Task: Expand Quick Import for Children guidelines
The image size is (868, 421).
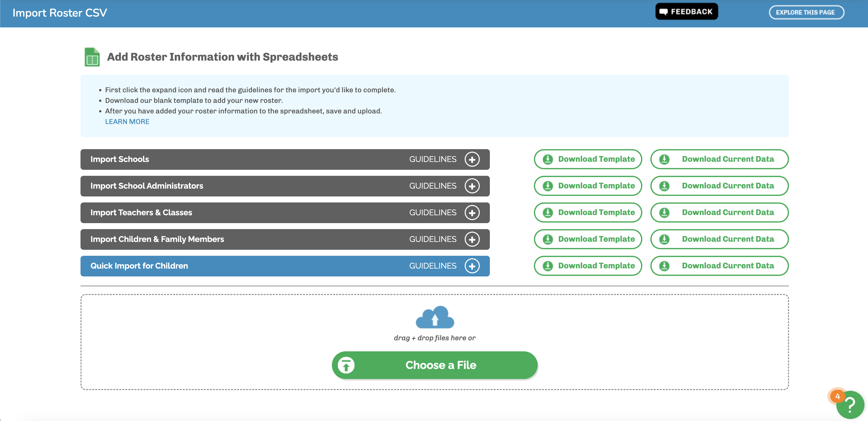Action: click(472, 266)
